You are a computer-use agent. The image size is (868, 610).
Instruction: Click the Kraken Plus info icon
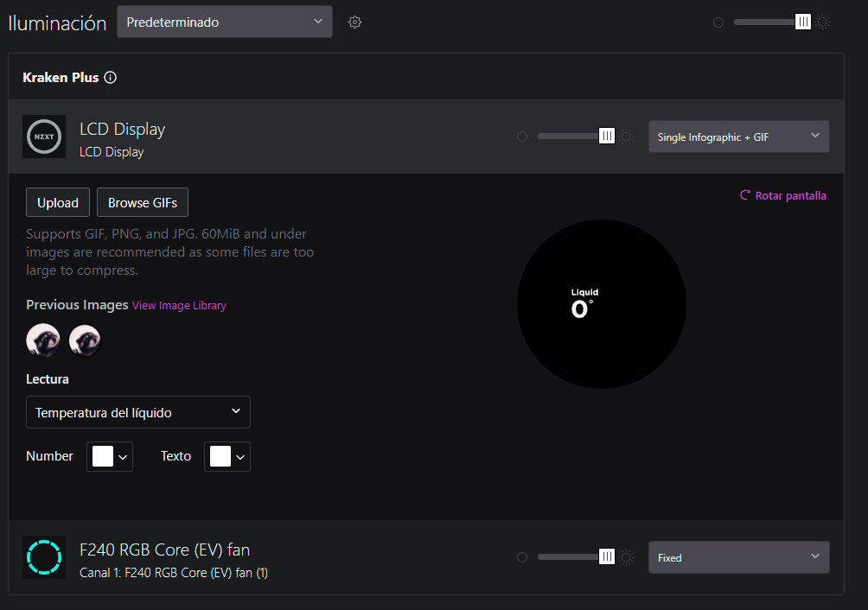pos(110,78)
